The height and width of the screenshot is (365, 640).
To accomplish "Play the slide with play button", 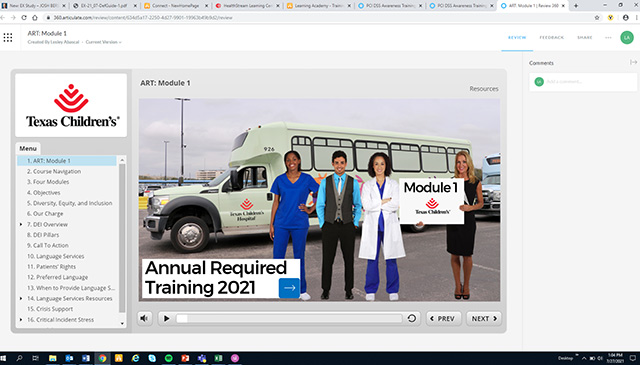I will 166,318.
